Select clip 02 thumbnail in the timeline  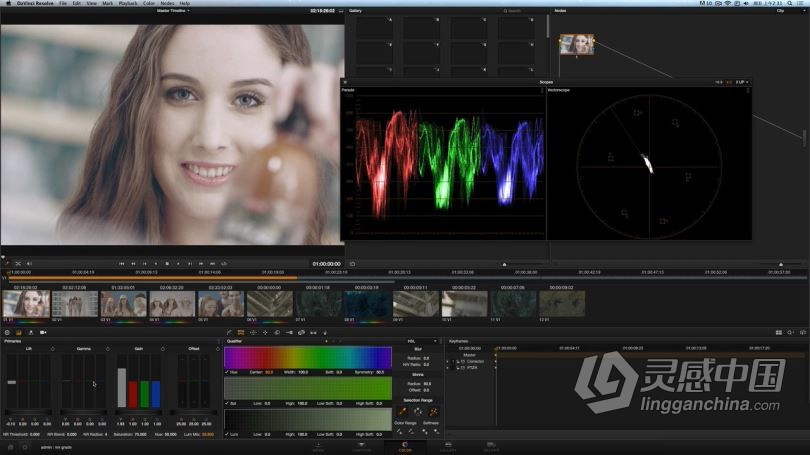click(x=75, y=304)
